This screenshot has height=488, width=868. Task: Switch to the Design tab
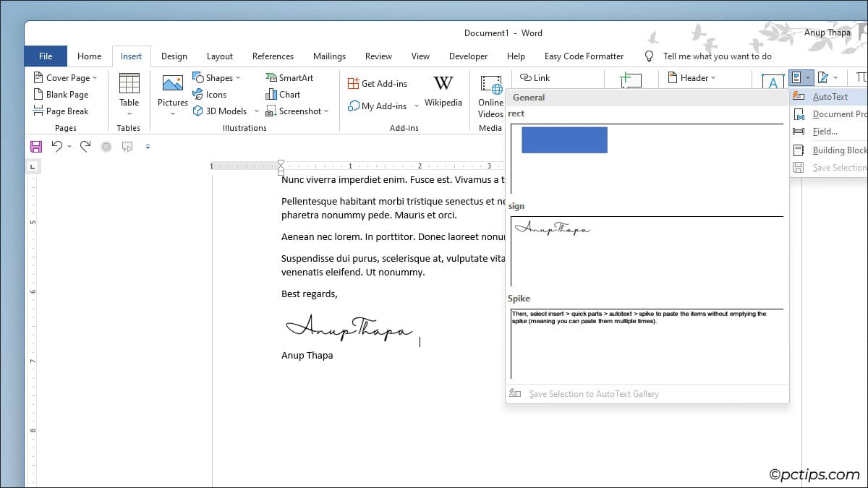click(x=174, y=56)
